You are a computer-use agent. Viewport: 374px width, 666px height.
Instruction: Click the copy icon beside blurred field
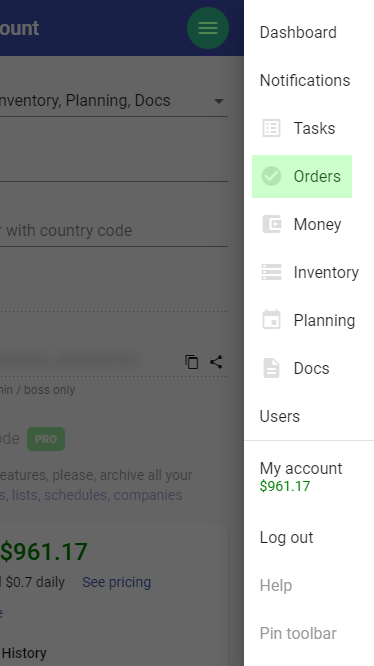pos(191,362)
